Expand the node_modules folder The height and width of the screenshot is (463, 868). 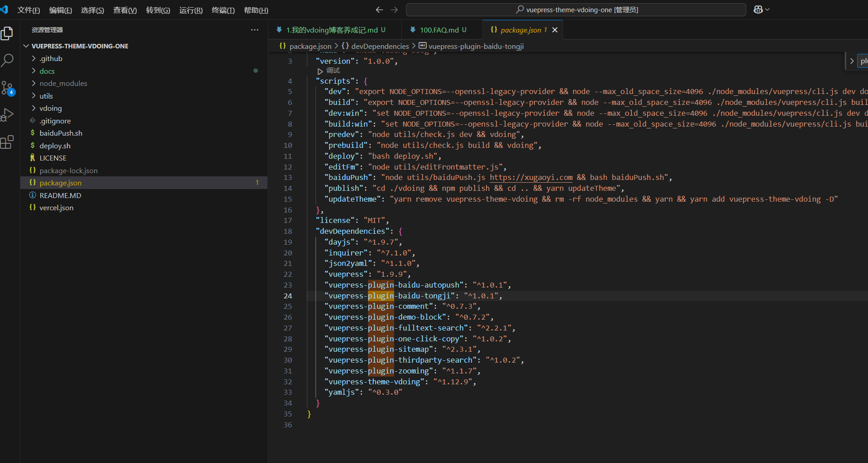click(144, 83)
